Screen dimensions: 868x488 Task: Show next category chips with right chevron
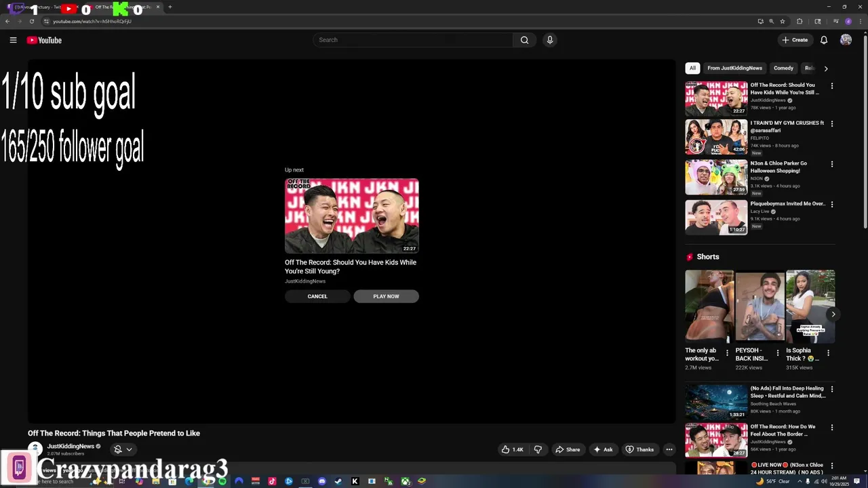[x=825, y=68]
